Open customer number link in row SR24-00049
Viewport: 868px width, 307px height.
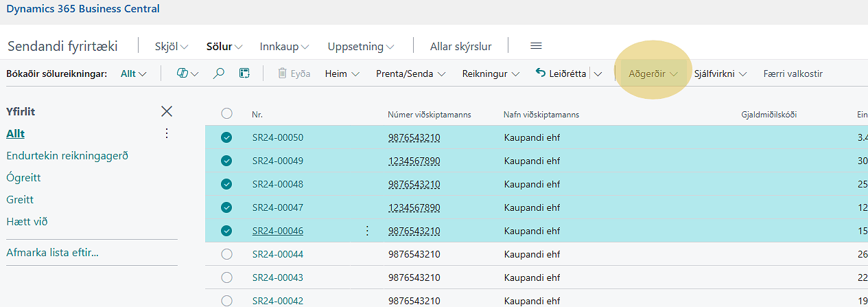pos(414,161)
